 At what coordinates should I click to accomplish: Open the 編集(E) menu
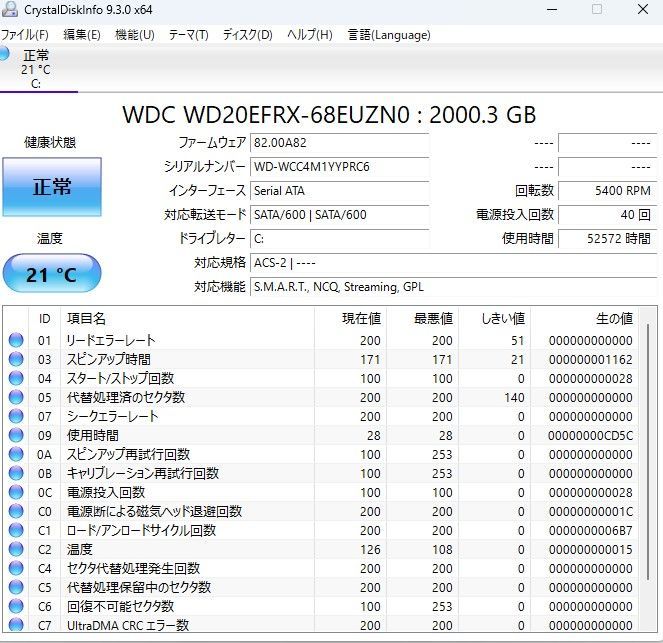tap(82, 35)
